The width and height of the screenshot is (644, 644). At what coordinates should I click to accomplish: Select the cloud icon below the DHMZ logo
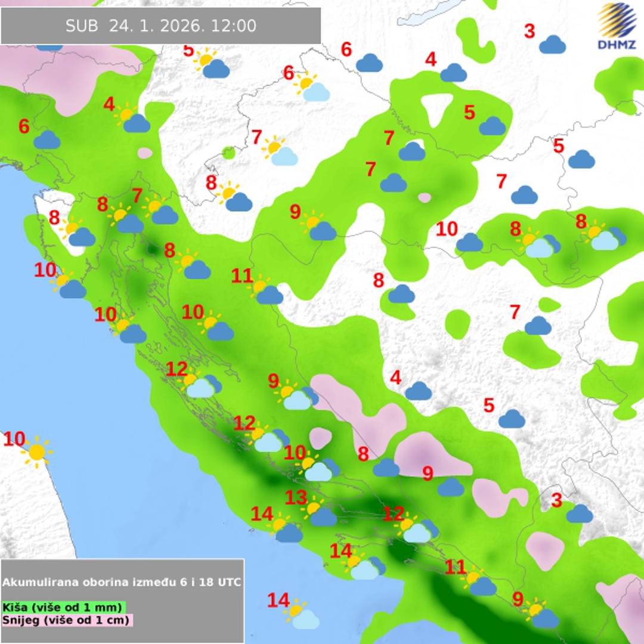pyautogui.click(x=552, y=44)
